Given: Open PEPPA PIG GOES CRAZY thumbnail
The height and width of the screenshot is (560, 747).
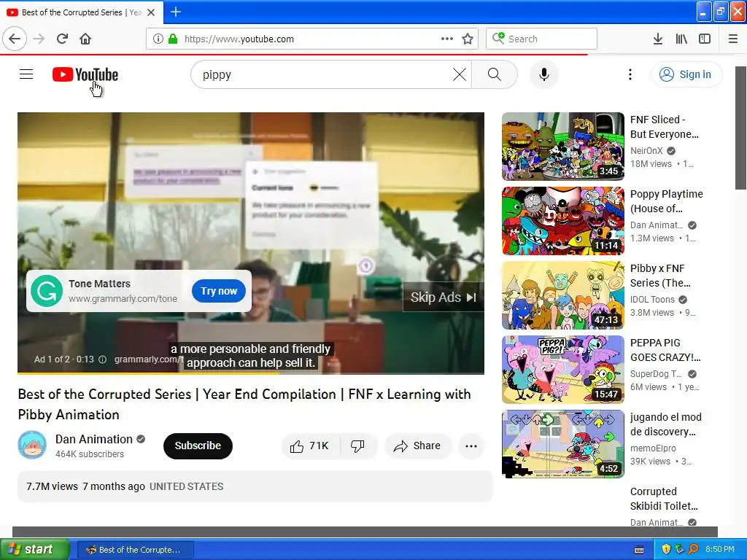Looking at the screenshot, I should click(x=562, y=370).
